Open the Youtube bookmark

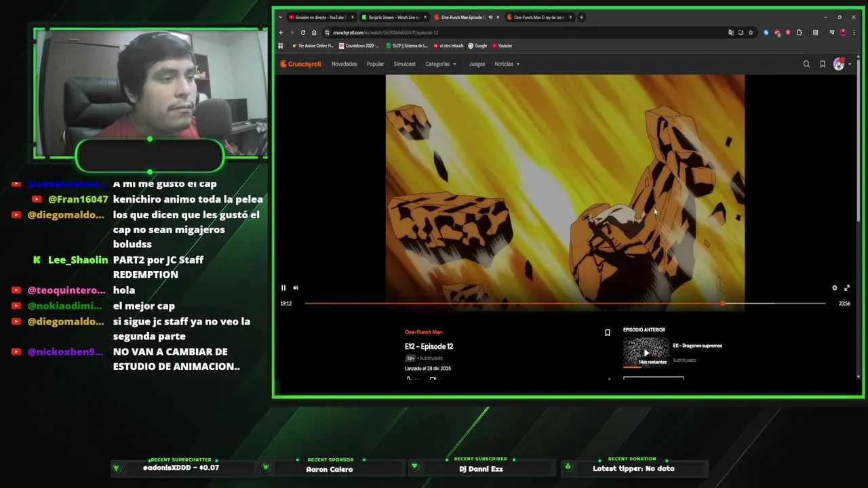tap(502, 46)
